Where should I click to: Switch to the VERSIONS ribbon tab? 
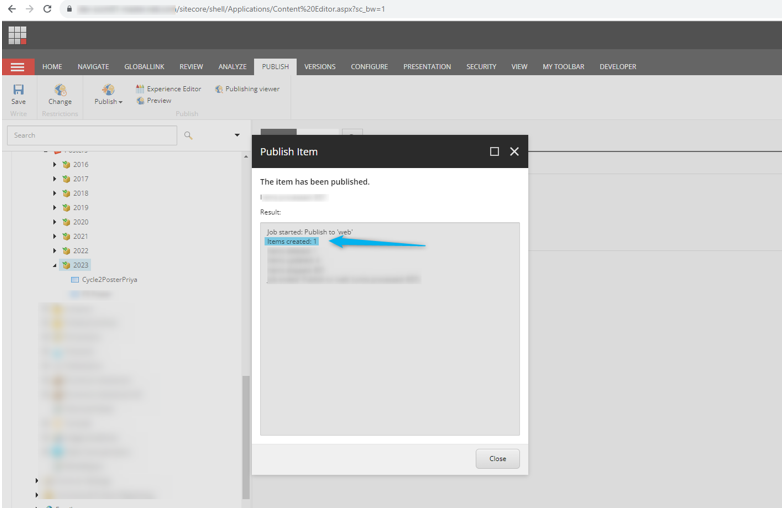320,67
